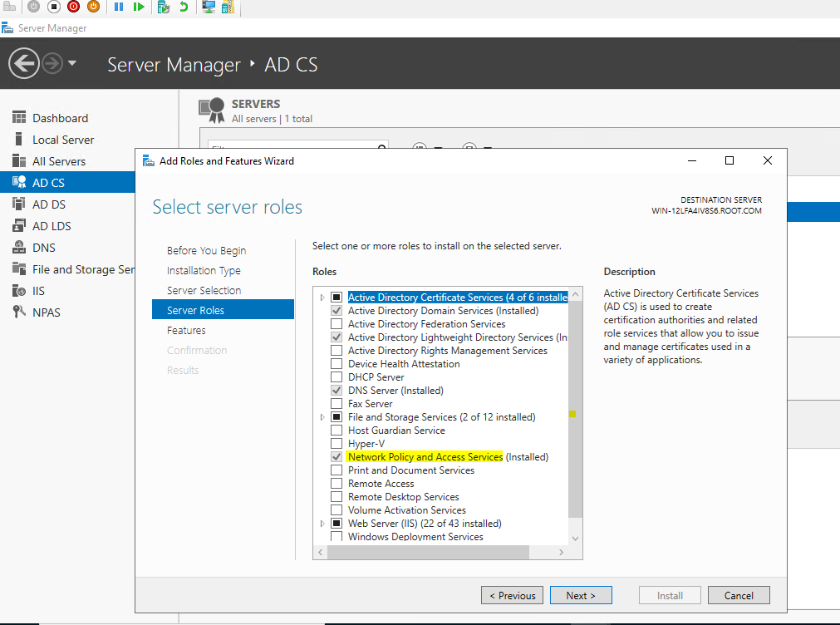Select IIS in the left navigation
The height and width of the screenshot is (625, 840).
(x=40, y=291)
